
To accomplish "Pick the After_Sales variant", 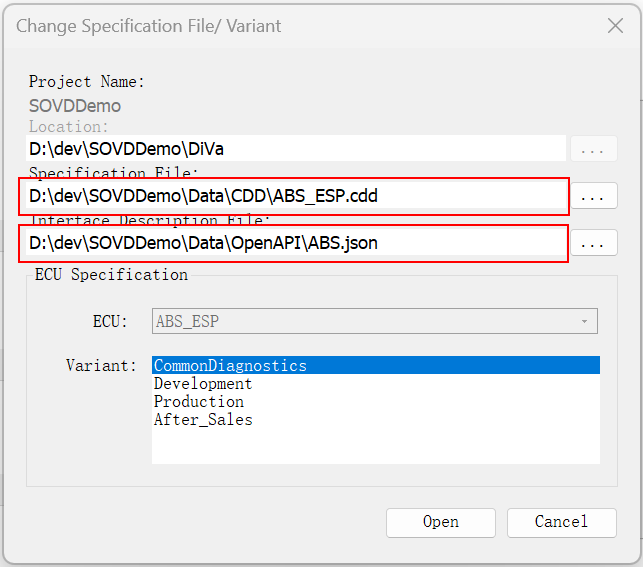I will pos(203,420).
